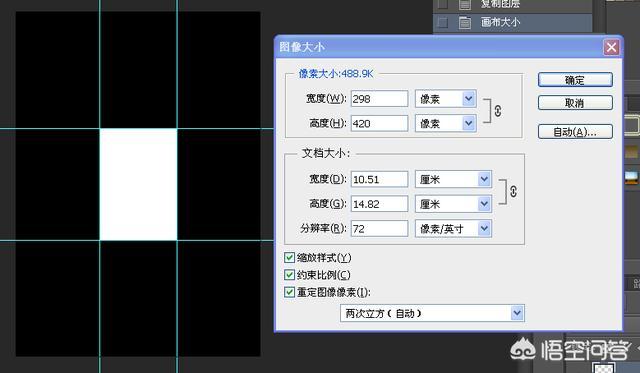The height and width of the screenshot is (373, 640).
Task: Click the resolution field showing 72
Action: pyautogui.click(x=379, y=229)
